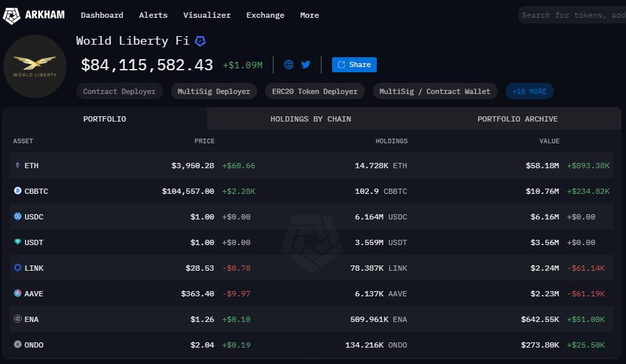Viewport: 626px width, 364px height.
Task: Sort by the HOLDINGS column header
Action: pos(391,141)
